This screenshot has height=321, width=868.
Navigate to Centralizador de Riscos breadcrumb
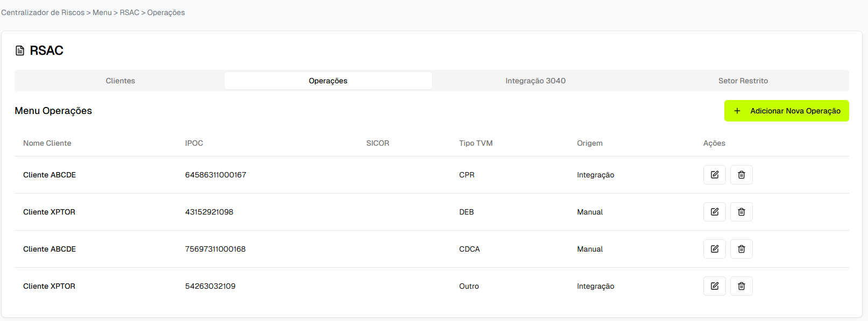[43, 12]
